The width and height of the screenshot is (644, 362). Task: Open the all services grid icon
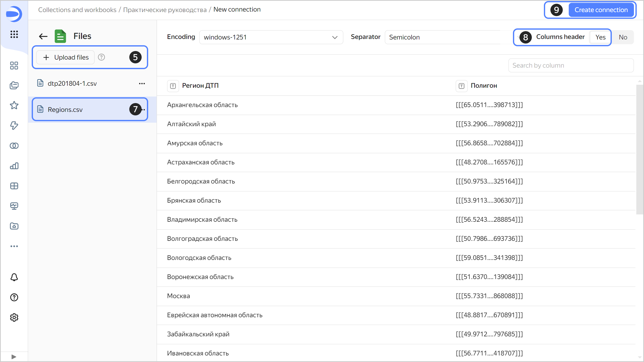point(14,34)
